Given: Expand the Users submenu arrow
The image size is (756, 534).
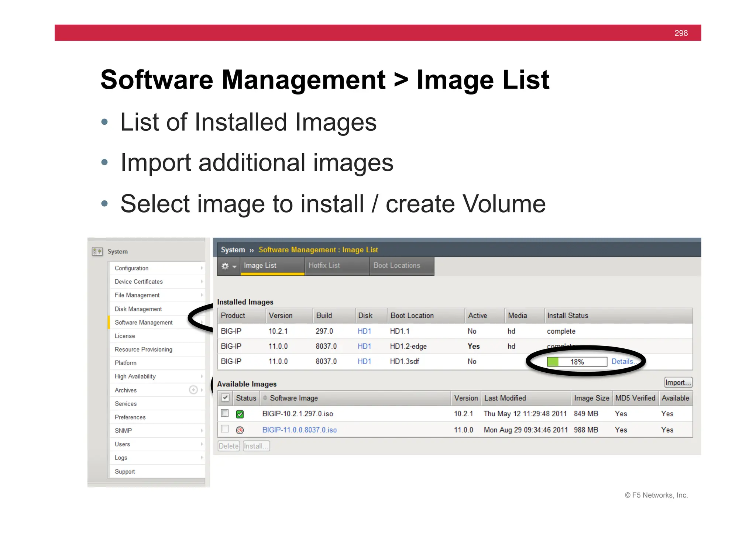Looking at the screenshot, I should (x=202, y=444).
